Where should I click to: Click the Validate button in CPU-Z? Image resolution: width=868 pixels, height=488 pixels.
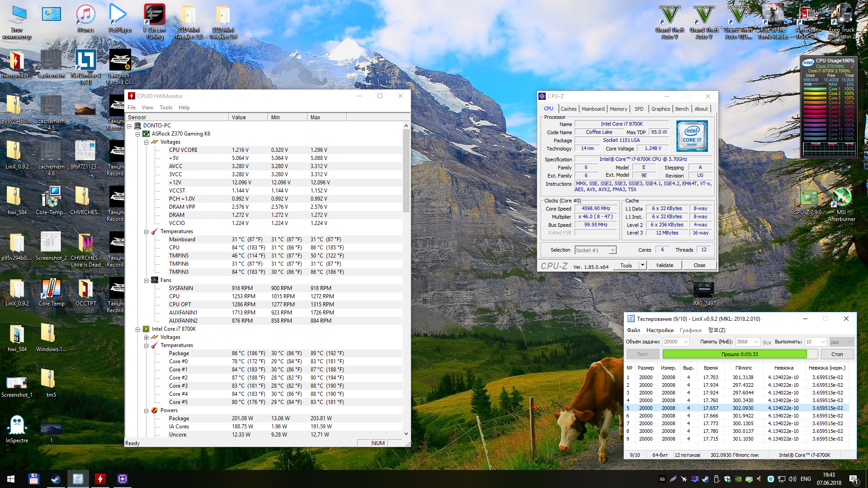pos(664,265)
